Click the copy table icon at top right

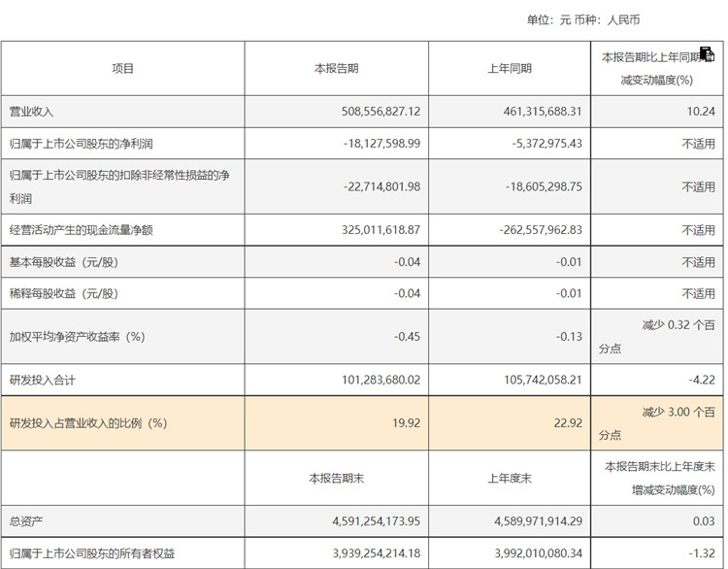[707, 53]
